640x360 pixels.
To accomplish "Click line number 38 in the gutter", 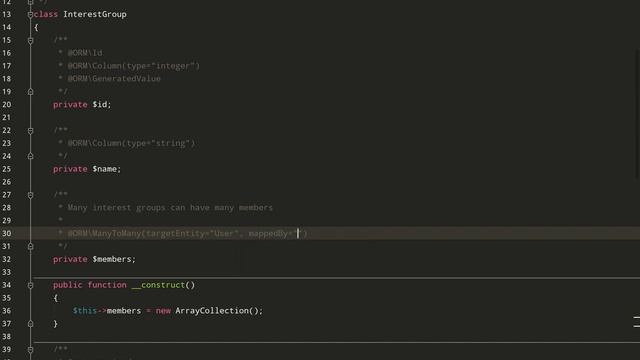I will (7, 337).
